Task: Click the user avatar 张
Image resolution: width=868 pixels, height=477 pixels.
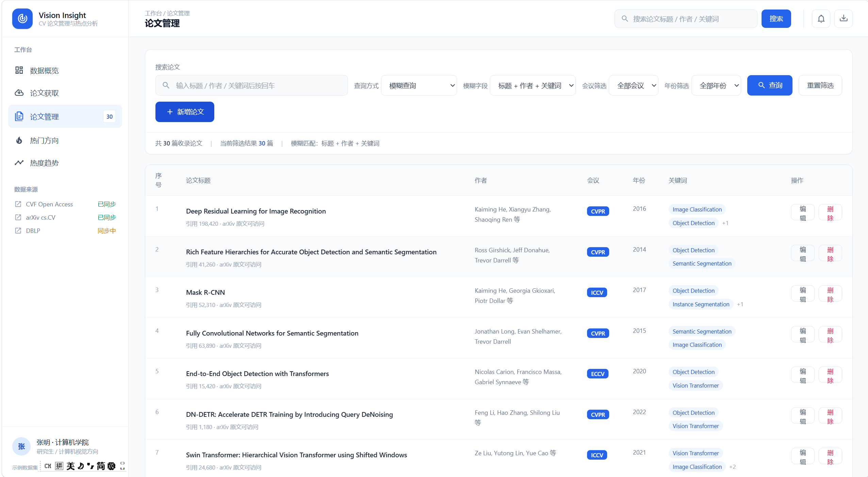Action: tap(21, 446)
